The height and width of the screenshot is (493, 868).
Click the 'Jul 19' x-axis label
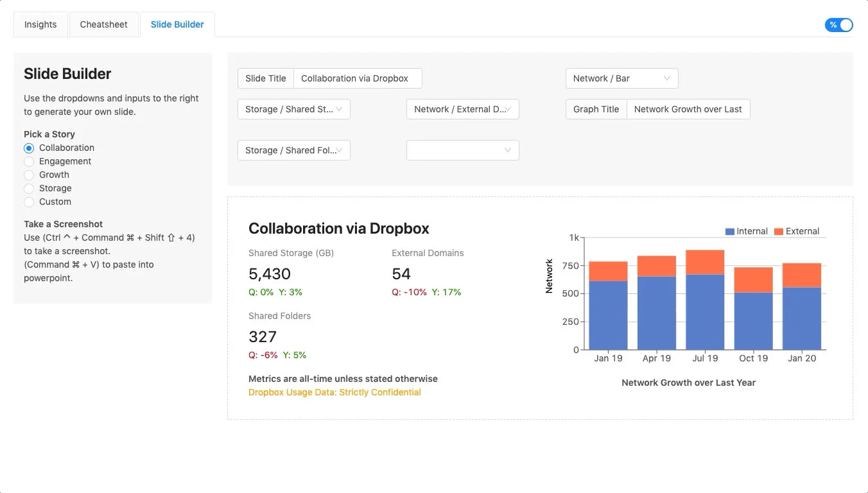[705, 358]
